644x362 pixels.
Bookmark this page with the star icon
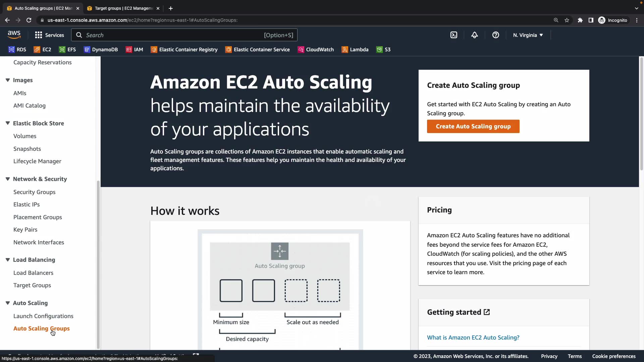click(567, 20)
